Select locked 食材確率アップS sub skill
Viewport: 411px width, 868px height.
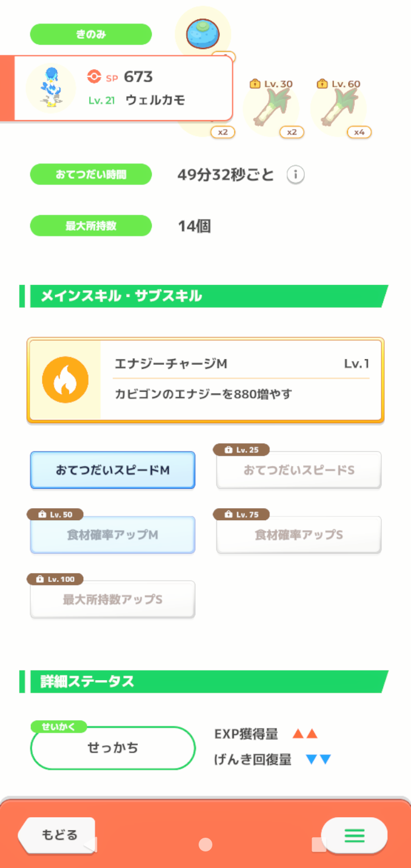[x=299, y=535]
